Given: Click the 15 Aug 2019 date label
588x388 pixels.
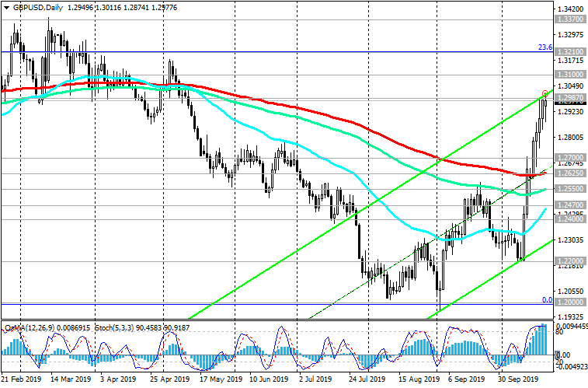Looking at the screenshot, I should [419, 379].
